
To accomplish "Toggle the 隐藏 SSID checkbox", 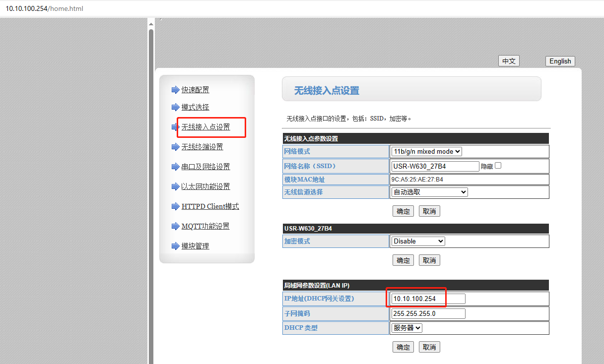I will (498, 166).
